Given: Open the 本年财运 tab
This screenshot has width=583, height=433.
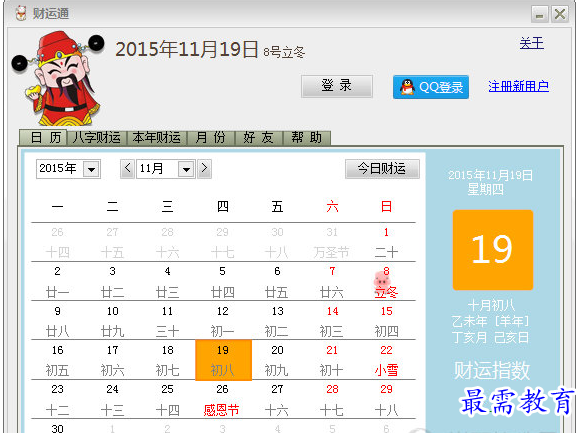Looking at the screenshot, I should tap(157, 138).
